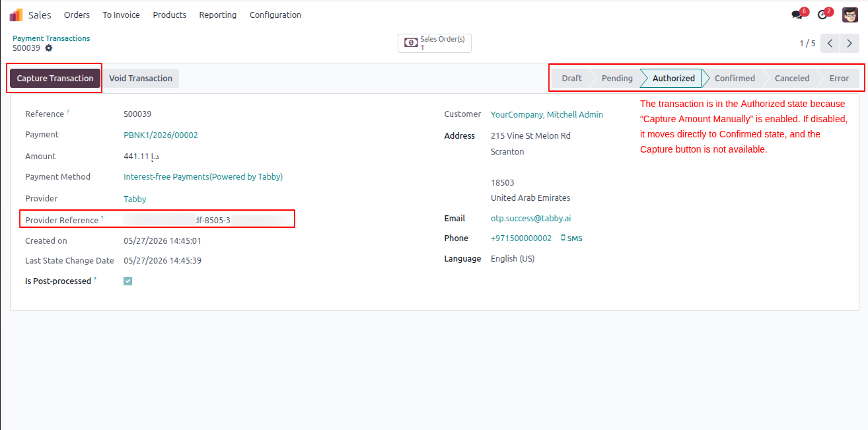
Task: Open the Orders menu
Action: pyautogui.click(x=77, y=15)
